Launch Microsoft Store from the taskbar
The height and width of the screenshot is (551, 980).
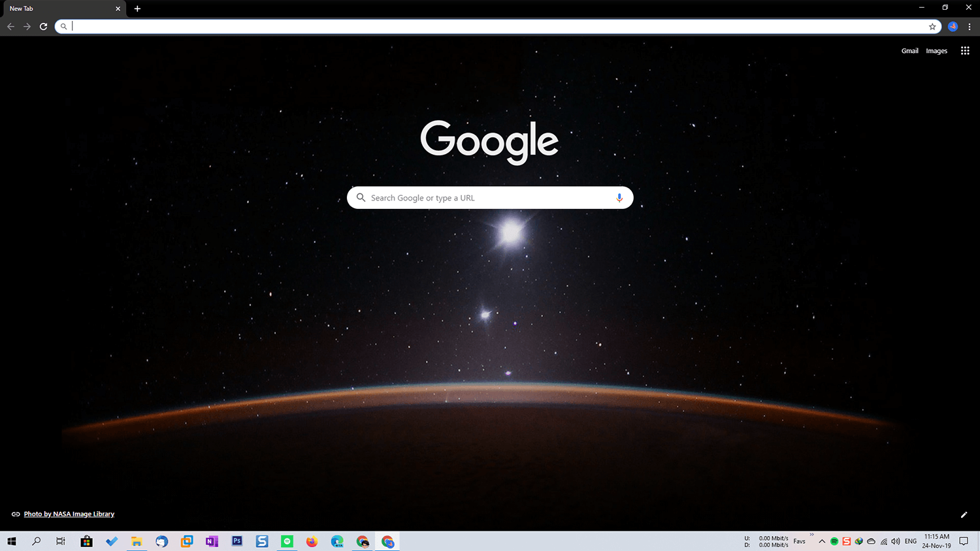pyautogui.click(x=86, y=541)
